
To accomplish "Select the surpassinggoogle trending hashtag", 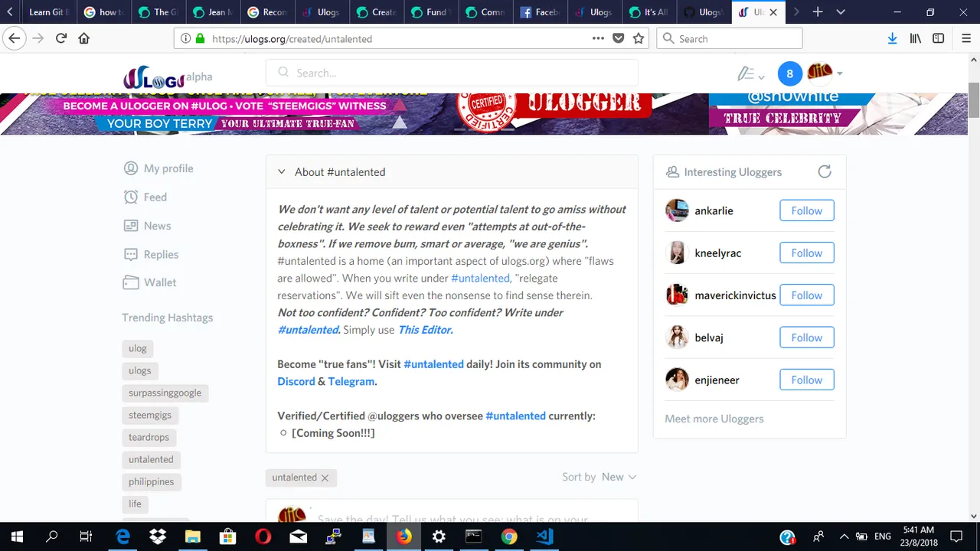I will tap(165, 393).
